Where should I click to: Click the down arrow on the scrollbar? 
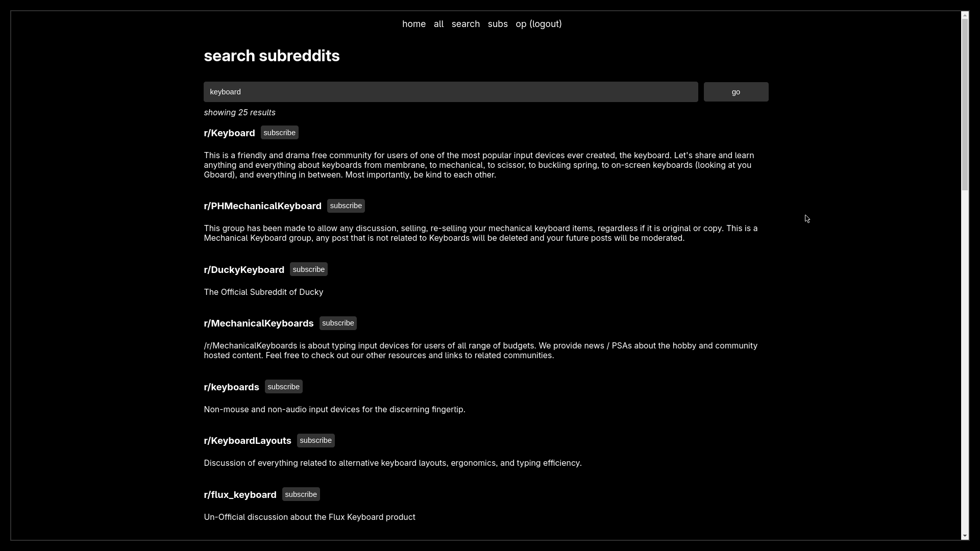pyautogui.click(x=965, y=536)
